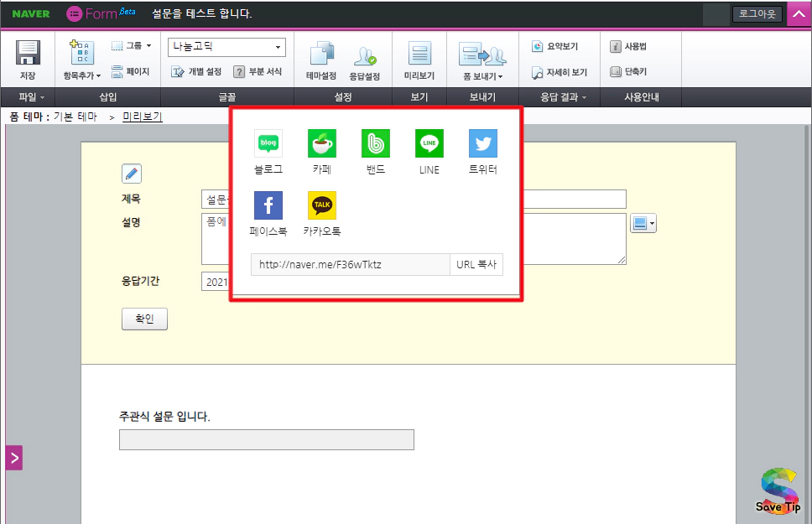
Task: Click 부분 서식 partial formatting
Action: [258, 71]
